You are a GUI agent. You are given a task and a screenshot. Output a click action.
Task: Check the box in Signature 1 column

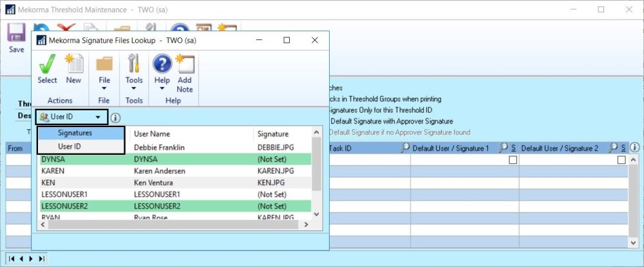tap(513, 160)
